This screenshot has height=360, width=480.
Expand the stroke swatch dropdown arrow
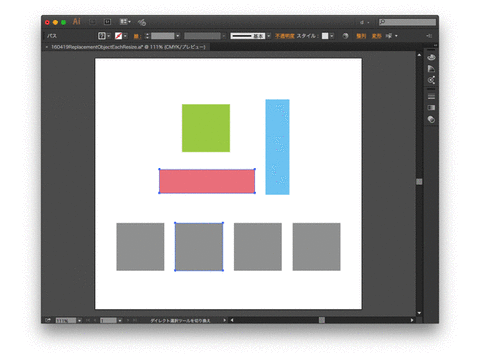point(125,36)
